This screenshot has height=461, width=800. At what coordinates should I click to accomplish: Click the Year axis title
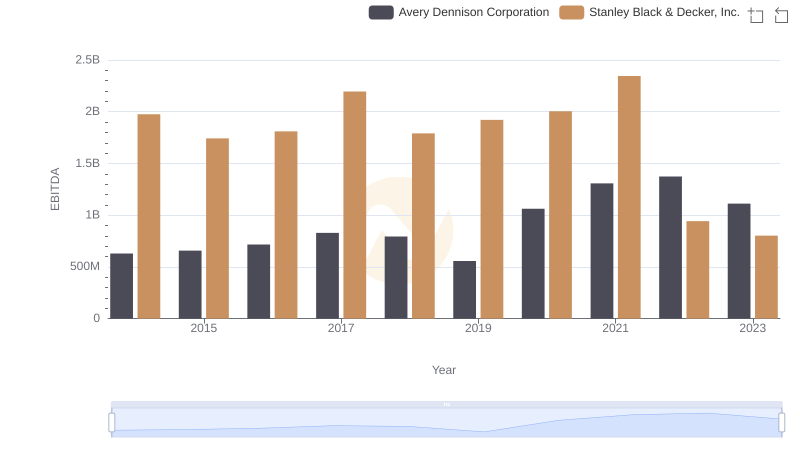(444, 370)
